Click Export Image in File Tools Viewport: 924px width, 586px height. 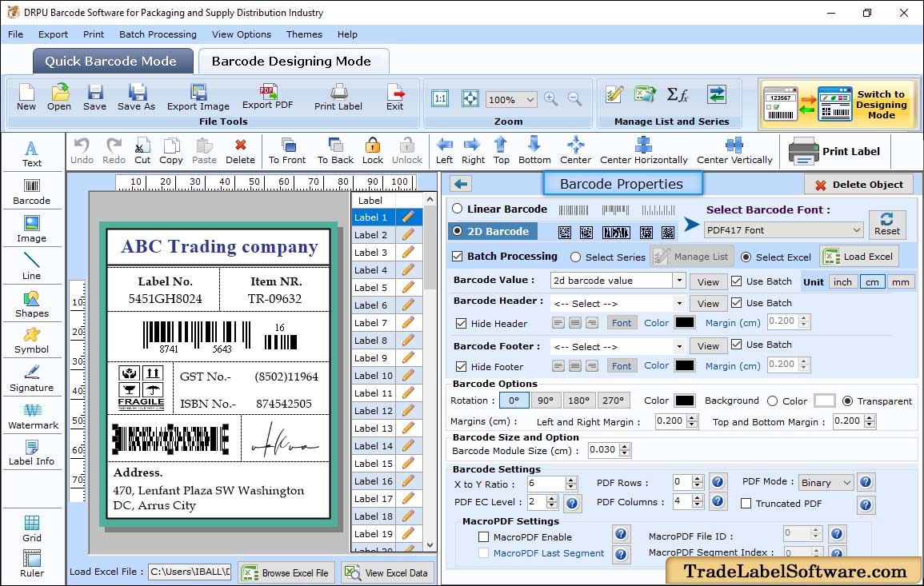point(198,98)
